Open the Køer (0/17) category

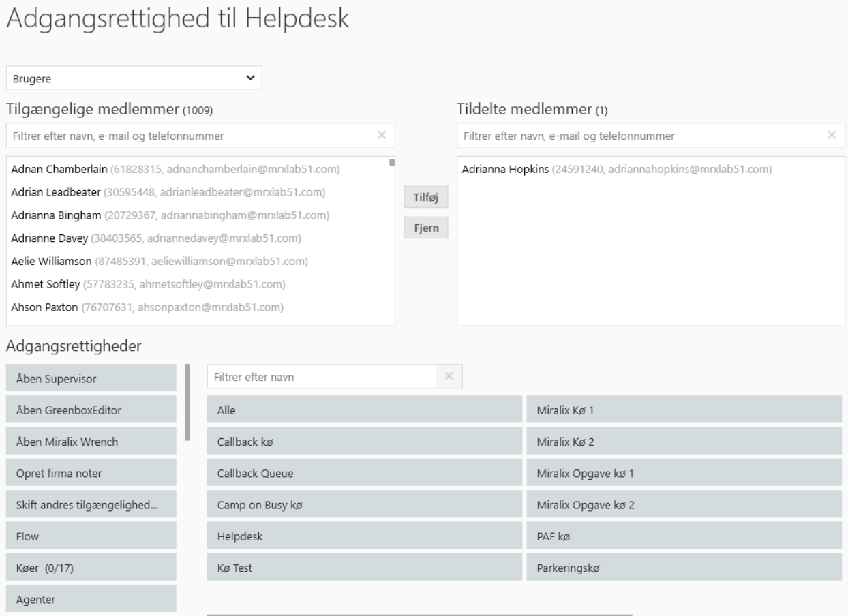[x=91, y=568]
